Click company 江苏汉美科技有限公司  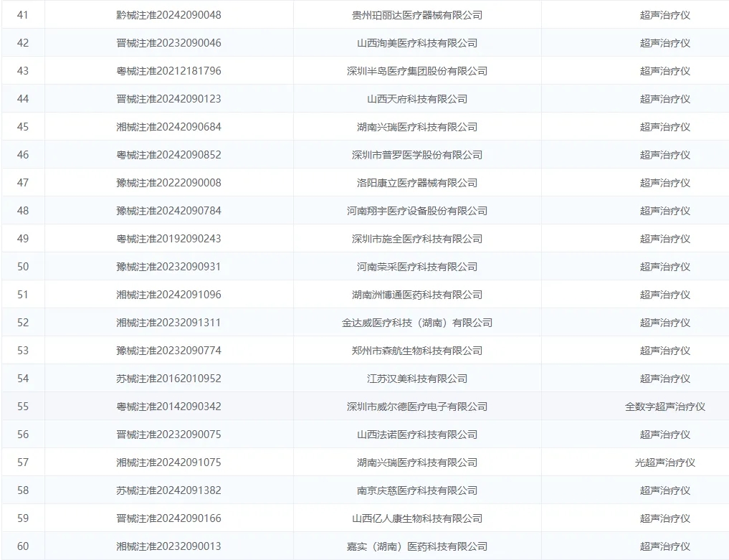[416, 379]
